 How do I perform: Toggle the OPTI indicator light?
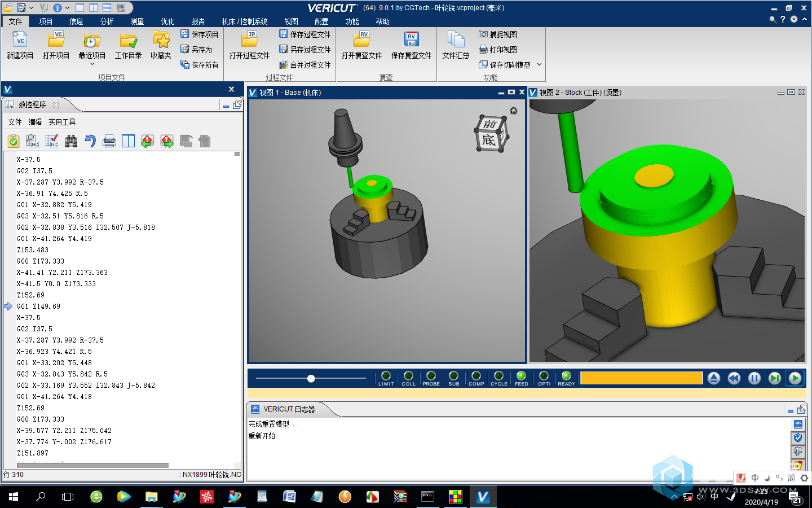[x=544, y=376]
